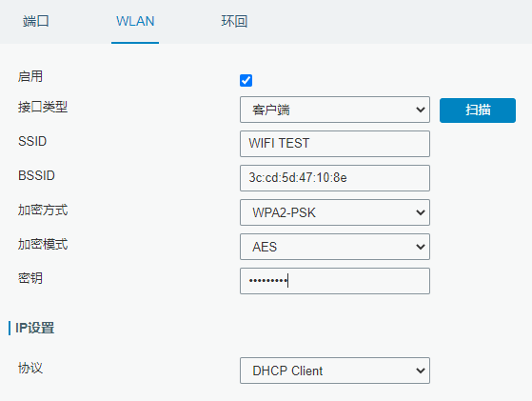
Task: Open the 加密模式 dropdown showing AES
Action: click(335, 247)
